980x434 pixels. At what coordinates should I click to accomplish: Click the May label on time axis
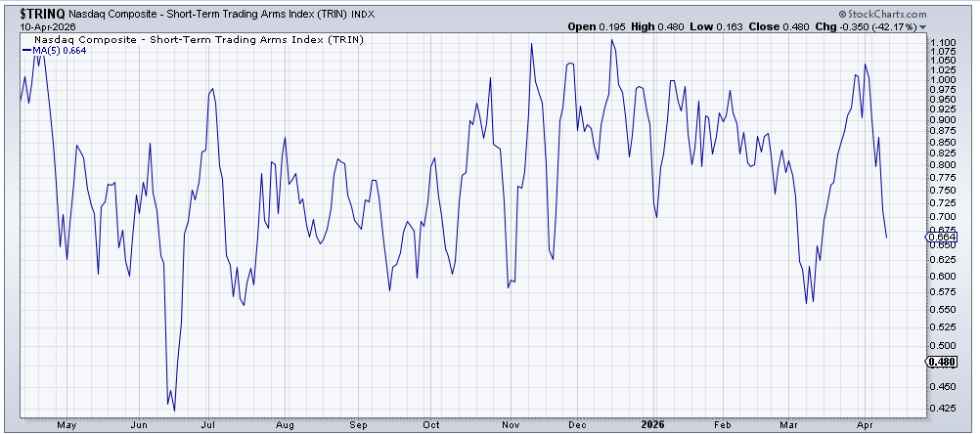coord(67,425)
